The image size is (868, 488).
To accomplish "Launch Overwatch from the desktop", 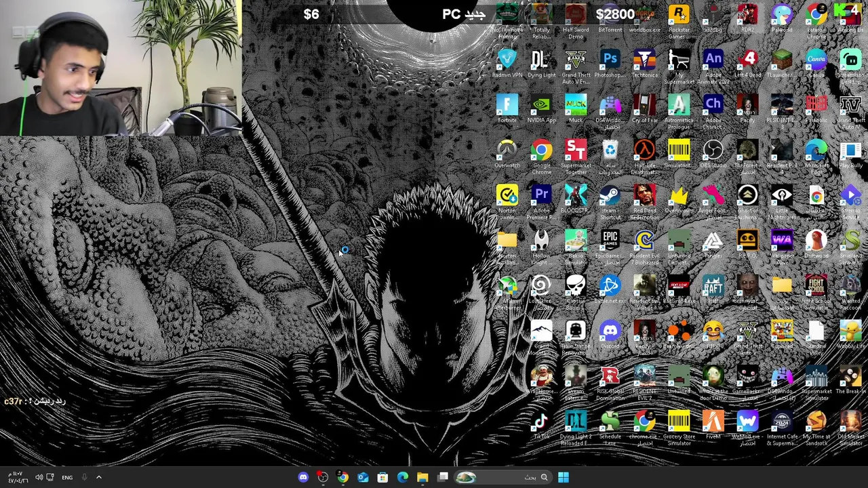I will pyautogui.click(x=507, y=155).
